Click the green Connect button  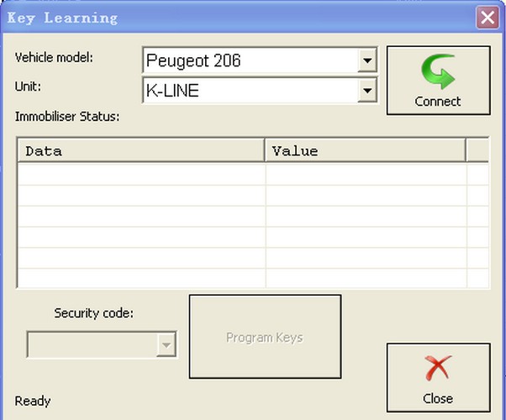coord(438,80)
